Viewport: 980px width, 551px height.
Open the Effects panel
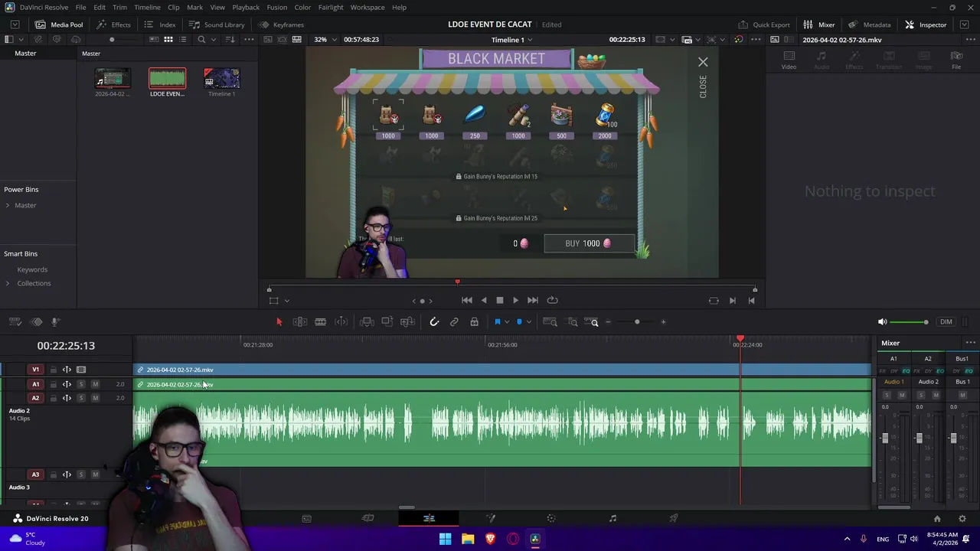coord(113,24)
